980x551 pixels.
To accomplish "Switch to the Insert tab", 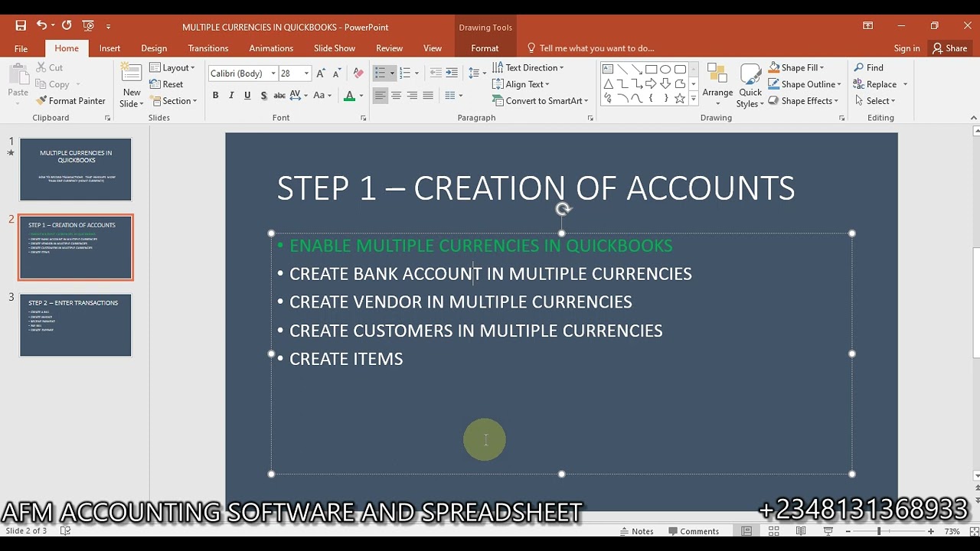I will 109,48.
